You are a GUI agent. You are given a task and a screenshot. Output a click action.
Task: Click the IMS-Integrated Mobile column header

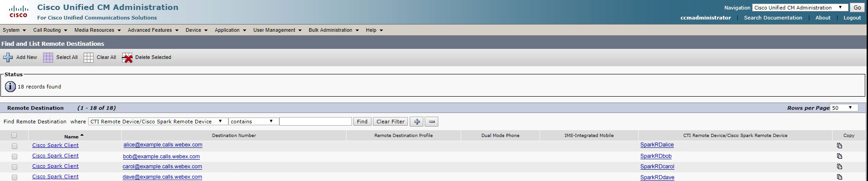[x=589, y=136]
